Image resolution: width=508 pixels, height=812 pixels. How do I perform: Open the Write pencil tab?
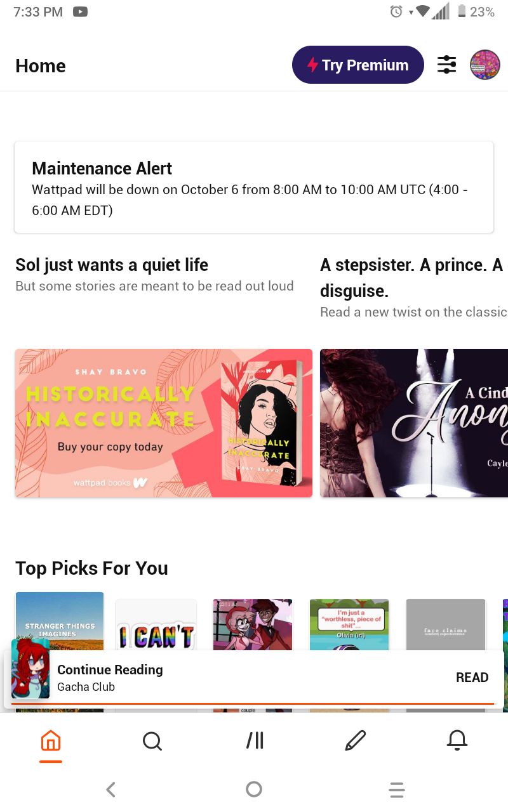click(x=356, y=740)
